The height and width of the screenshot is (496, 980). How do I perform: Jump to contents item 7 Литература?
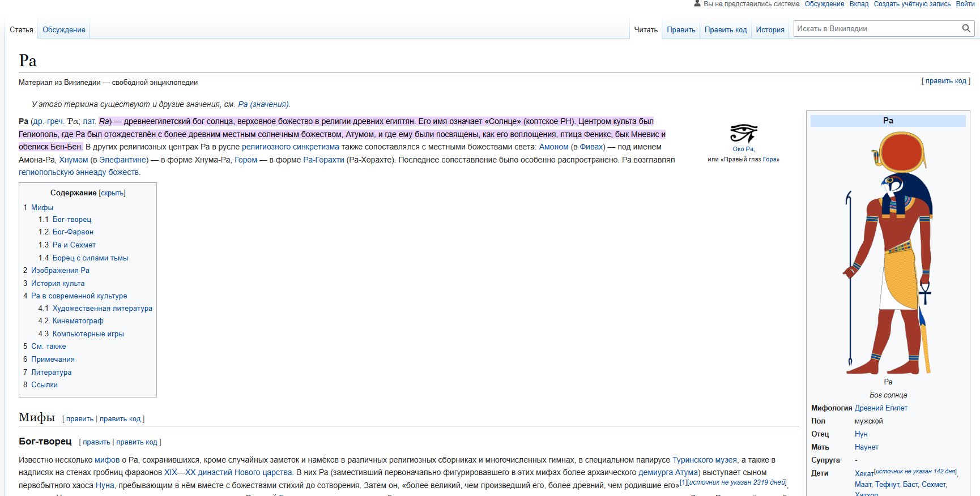(51, 373)
